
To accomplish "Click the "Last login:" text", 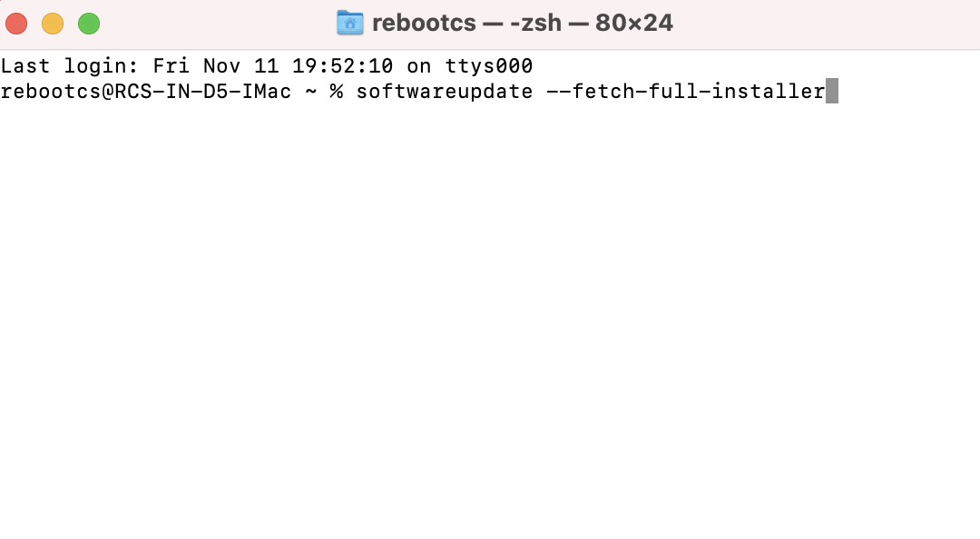I will [70, 66].
